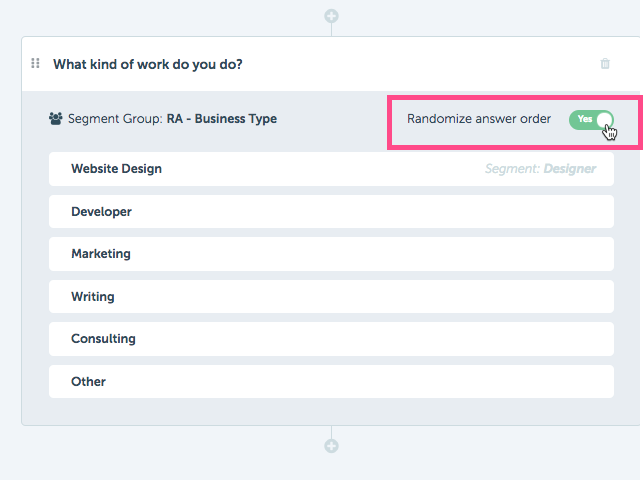Click the Consulting answer text
The height and width of the screenshot is (480, 644).
click(103, 339)
